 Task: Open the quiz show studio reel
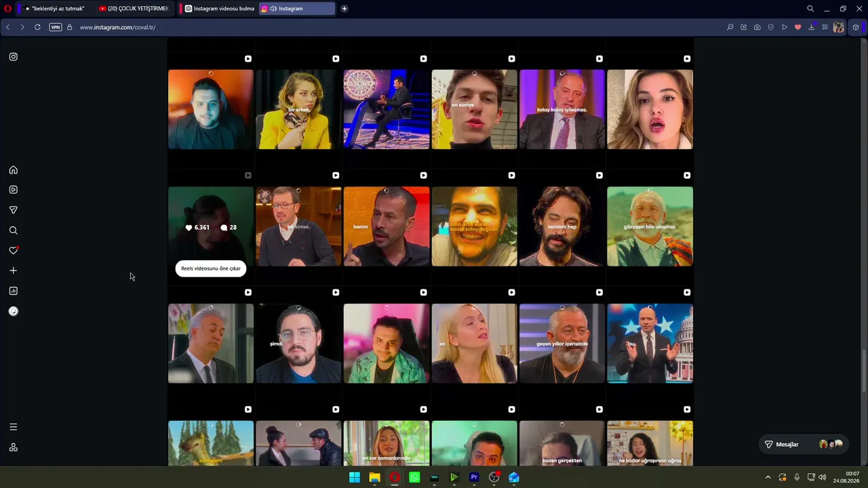coord(387,109)
